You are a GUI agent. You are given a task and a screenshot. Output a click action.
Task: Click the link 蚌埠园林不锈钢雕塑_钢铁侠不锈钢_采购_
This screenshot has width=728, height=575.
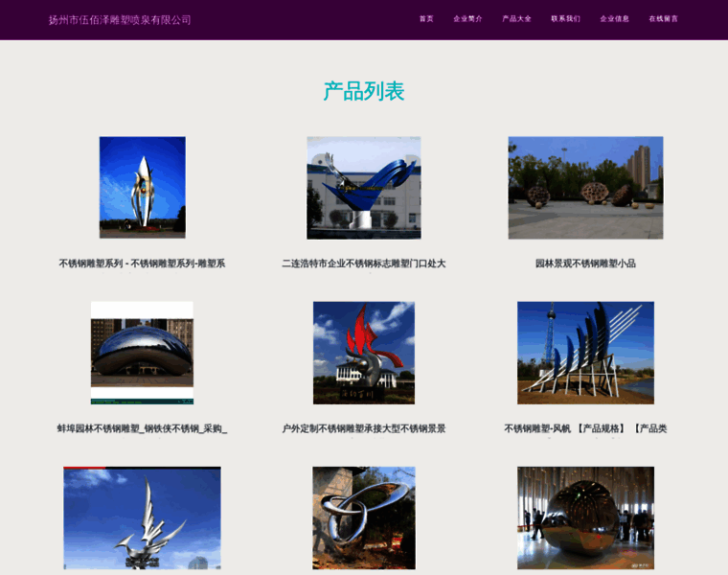tap(142, 428)
